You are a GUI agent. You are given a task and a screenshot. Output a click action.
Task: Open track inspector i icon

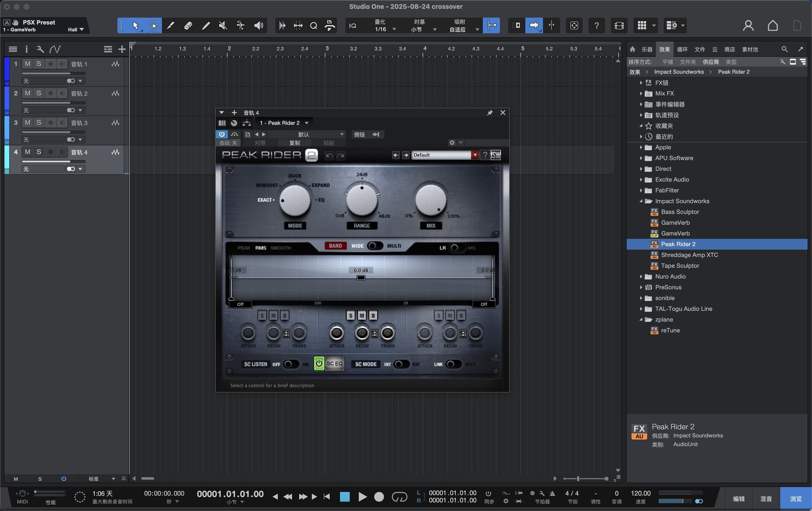[x=26, y=49]
